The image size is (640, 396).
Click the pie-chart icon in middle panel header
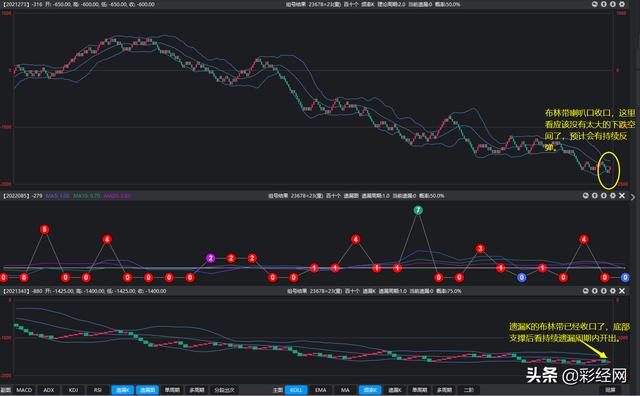[x=586, y=196]
